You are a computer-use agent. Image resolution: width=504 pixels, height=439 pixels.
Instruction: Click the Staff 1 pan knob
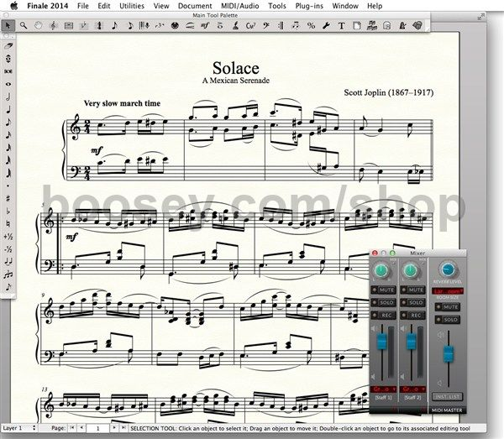(381, 271)
